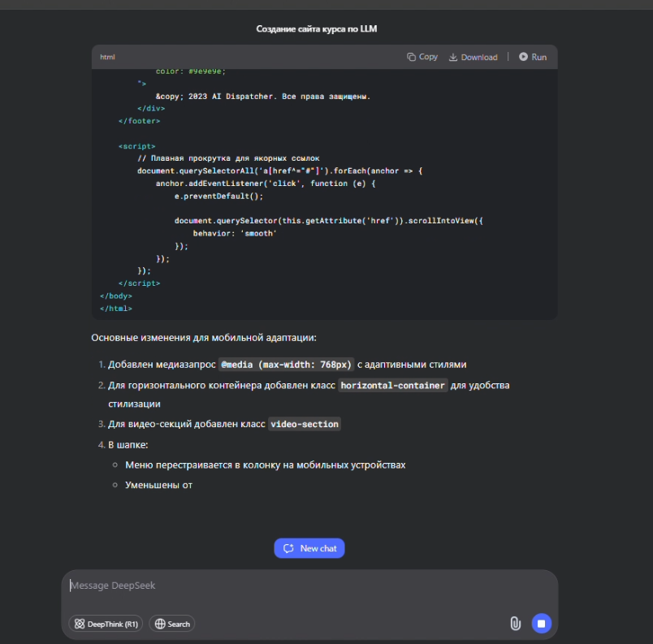Click the Download arrow icon

pyautogui.click(x=452, y=57)
